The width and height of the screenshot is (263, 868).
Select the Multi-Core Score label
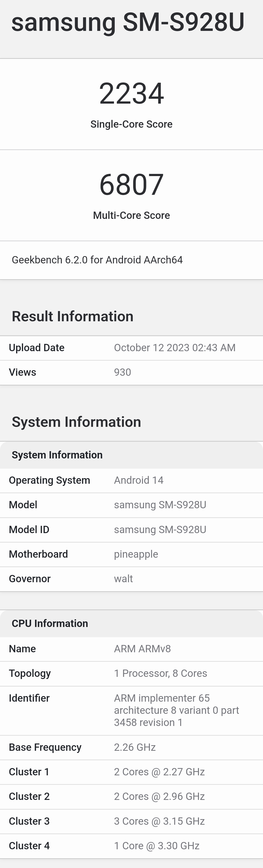[131, 215]
